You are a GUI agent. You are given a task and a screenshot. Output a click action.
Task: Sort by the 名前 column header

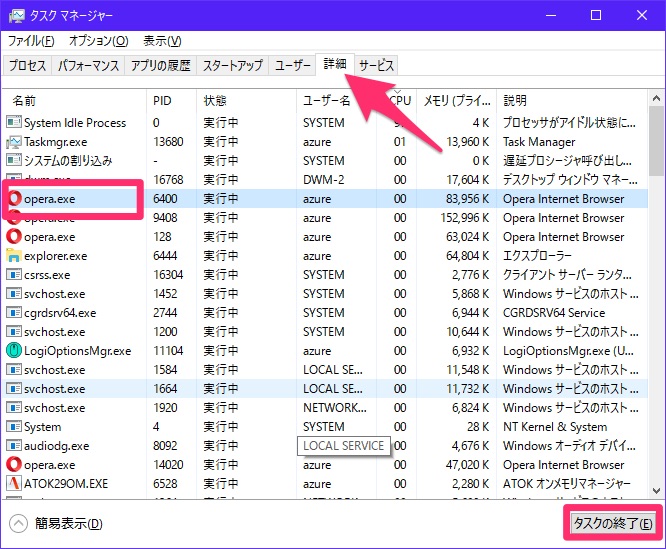[74, 101]
